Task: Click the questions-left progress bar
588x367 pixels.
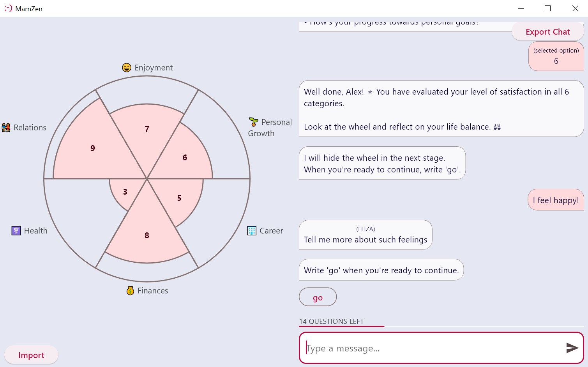Action: [x=441, y=326]
